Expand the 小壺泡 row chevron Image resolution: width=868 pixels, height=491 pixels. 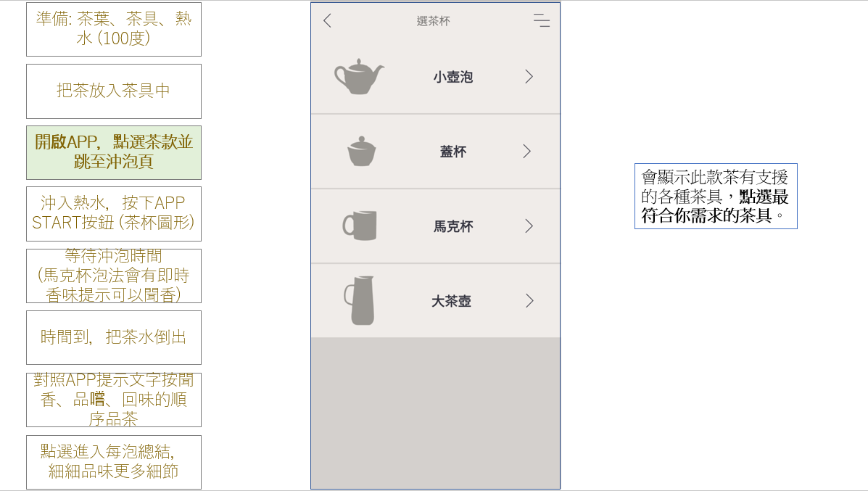[529, 77]
